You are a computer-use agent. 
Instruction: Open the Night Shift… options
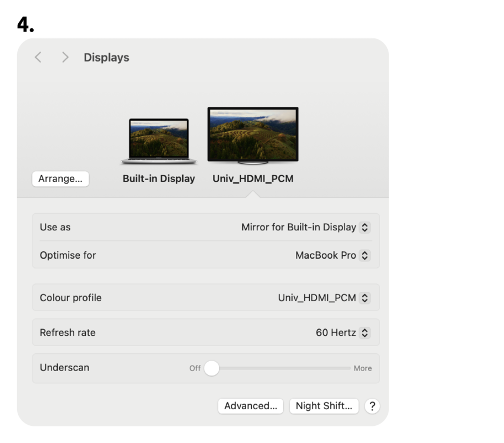tap(324, 406)
